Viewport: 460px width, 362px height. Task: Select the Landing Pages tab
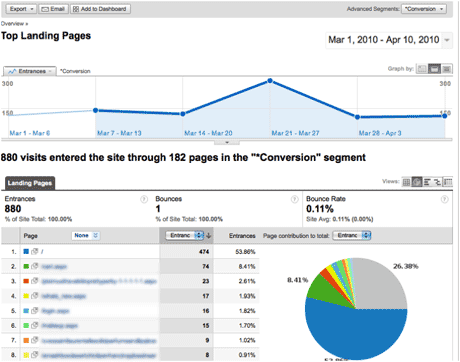pyautogui.click(x=30, y=183)
